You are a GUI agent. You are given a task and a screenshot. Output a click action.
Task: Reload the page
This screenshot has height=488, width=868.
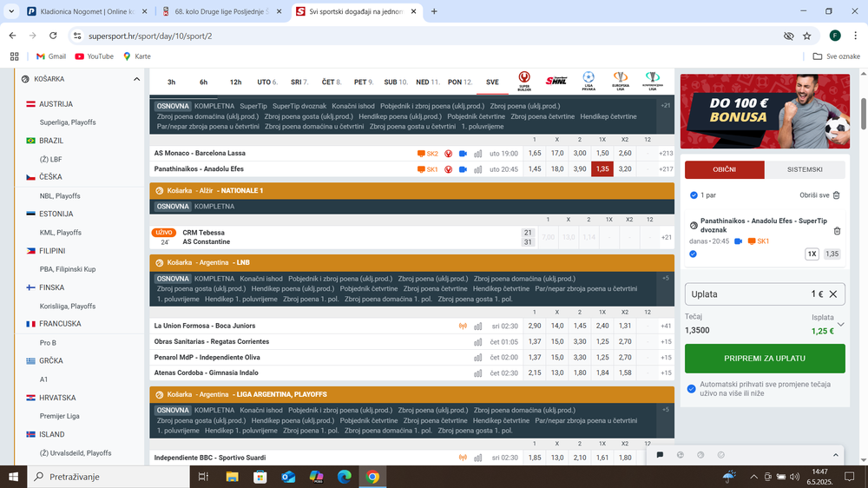click(x=53, y=36)
